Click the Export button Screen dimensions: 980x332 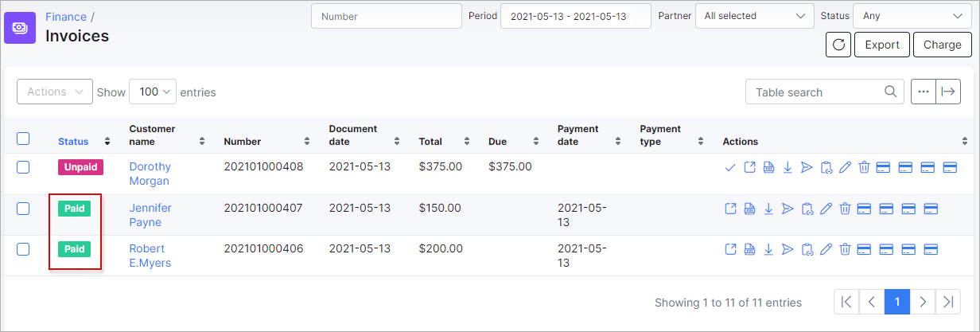(x=882, y=45)
